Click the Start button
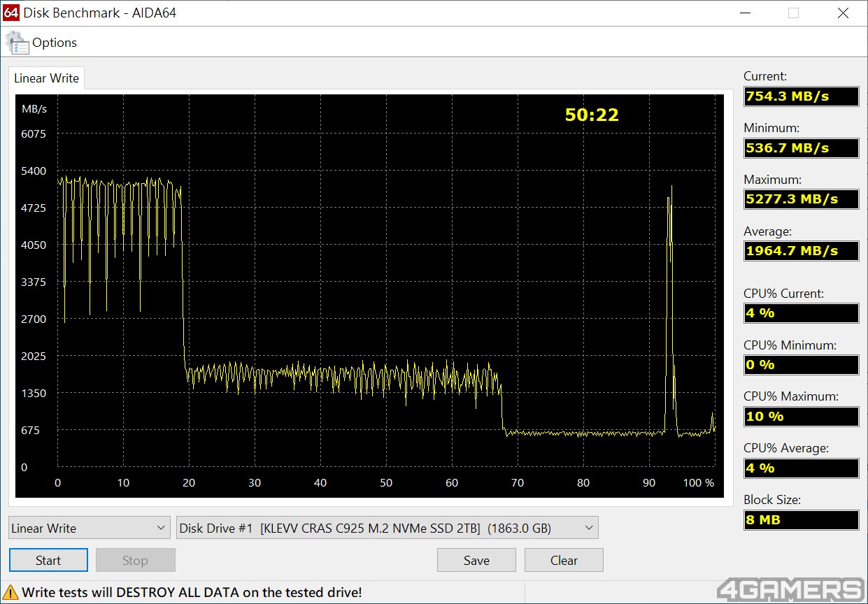The image size is (868, 604). pyautogui.click(x=48, y=560)
